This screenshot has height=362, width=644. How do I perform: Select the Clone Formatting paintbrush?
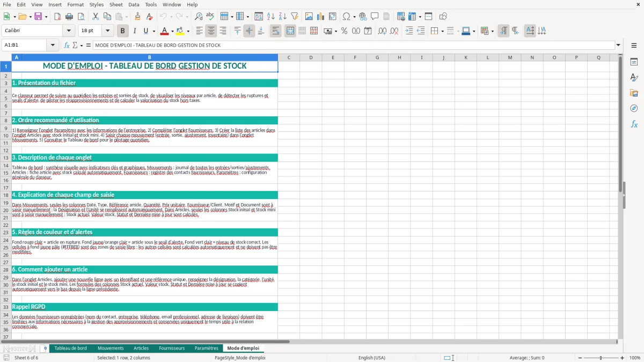click(138, 17)
